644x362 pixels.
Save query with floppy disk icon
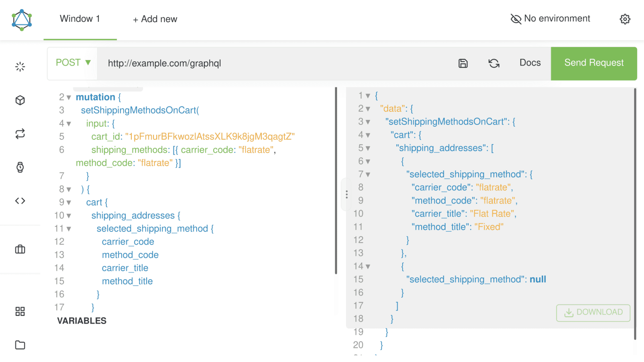coord(463,63)
